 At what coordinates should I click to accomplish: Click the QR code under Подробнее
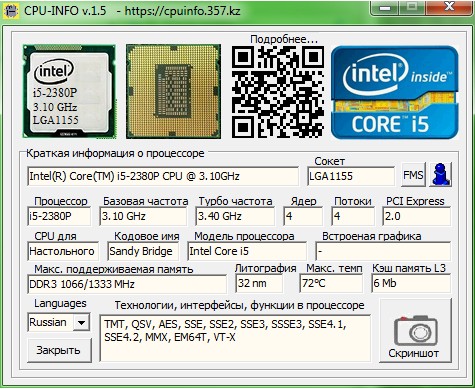point(277,92)
